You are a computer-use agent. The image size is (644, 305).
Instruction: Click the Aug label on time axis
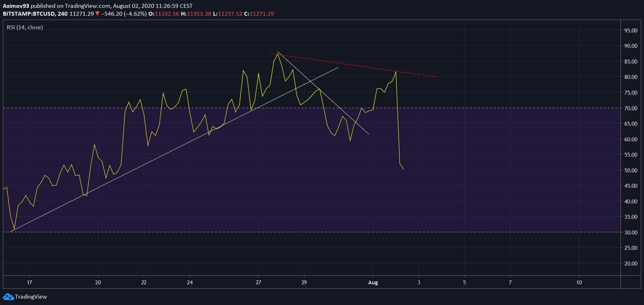(x=373, y=283)
